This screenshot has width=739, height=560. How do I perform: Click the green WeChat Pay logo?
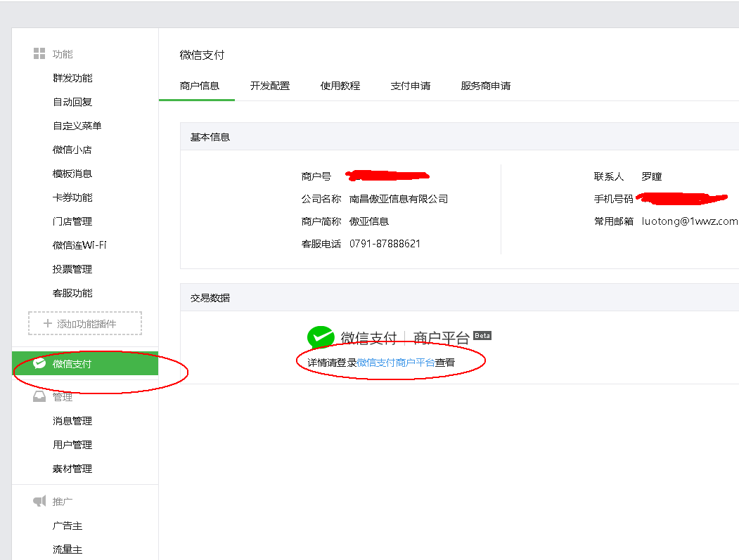coord(321,338)
